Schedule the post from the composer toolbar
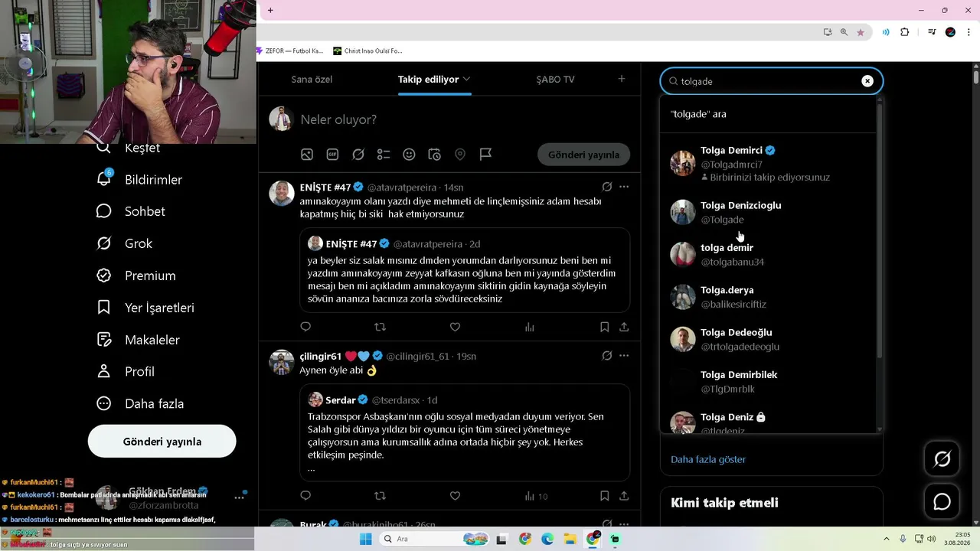This screenshot has width=980, height=551. coord(434,155)
